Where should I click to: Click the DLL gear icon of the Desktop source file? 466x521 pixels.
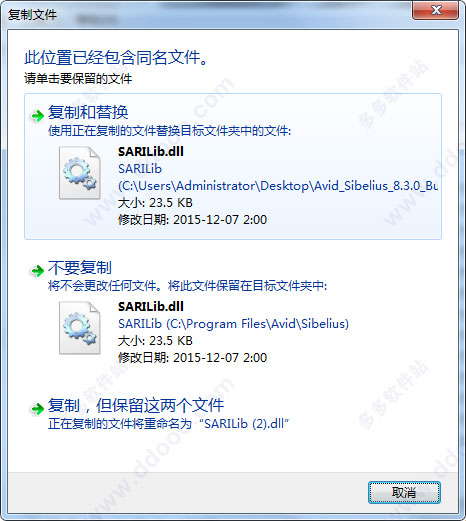80,173
